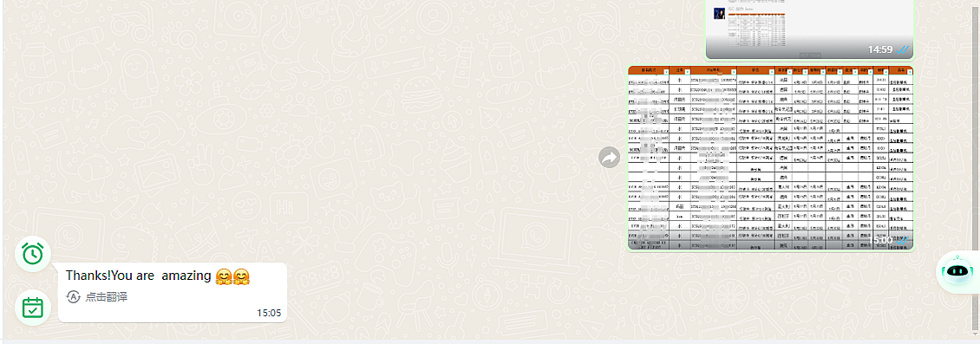The height and width of the screenshot is (344, 980).
Task: Select the received message bubble from 15:05
Action: pyautogui.click(x=173, y=292)
